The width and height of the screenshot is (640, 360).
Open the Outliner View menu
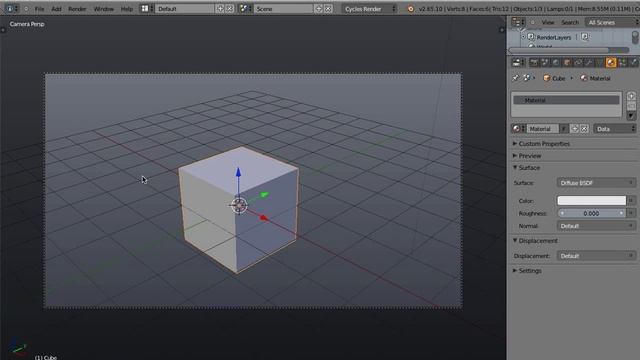pyautogui.click(x=548, y=22)
